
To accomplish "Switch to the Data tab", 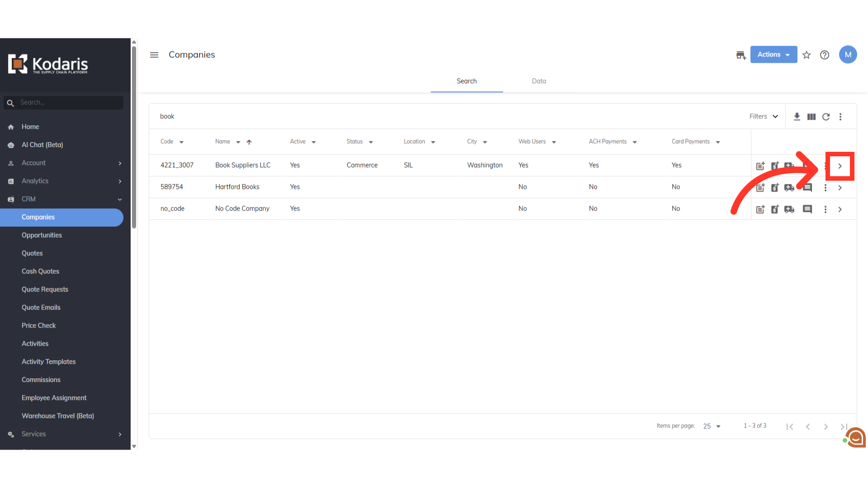I will point(539,81).
